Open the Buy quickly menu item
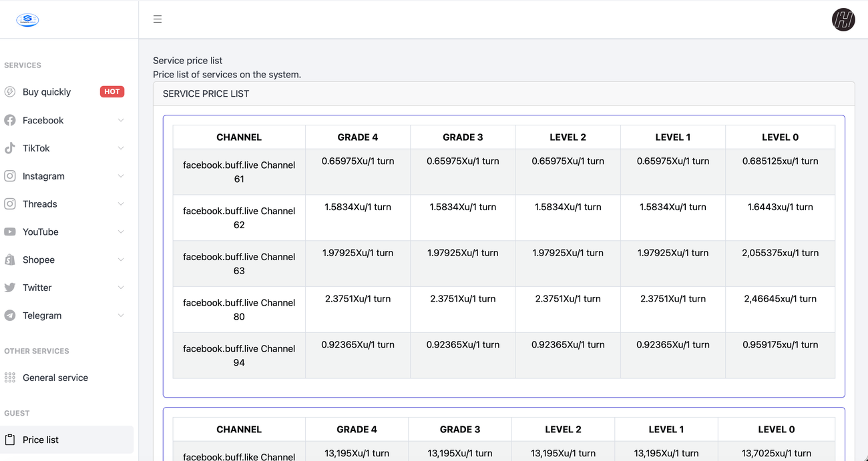Image resolution: width=868 pixels, height=461 pixels. (67, 92)
